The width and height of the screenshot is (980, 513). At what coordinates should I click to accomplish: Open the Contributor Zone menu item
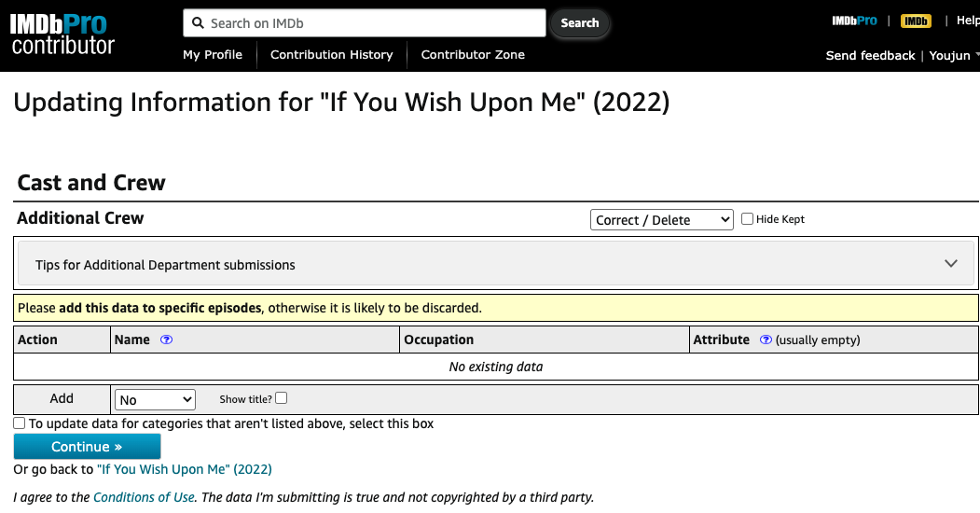[x=473, y=55]
